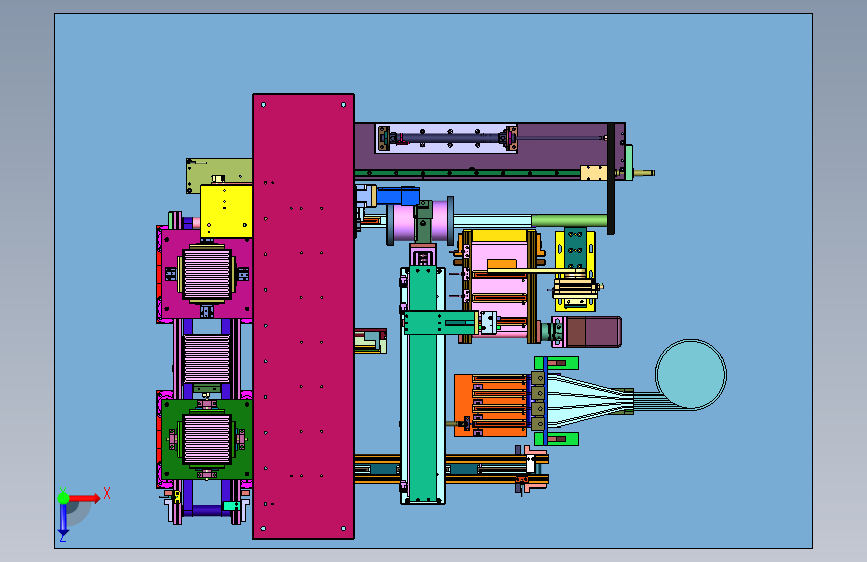Viewport: 867px width, 562px height.
Task: Click the yellow square block
Action: click(x=226, y=211)
